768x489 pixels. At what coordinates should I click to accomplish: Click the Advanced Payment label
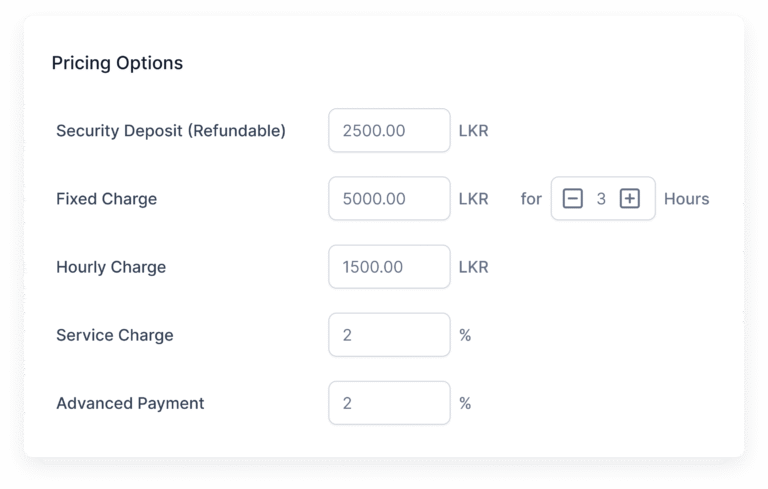[130, 403]
